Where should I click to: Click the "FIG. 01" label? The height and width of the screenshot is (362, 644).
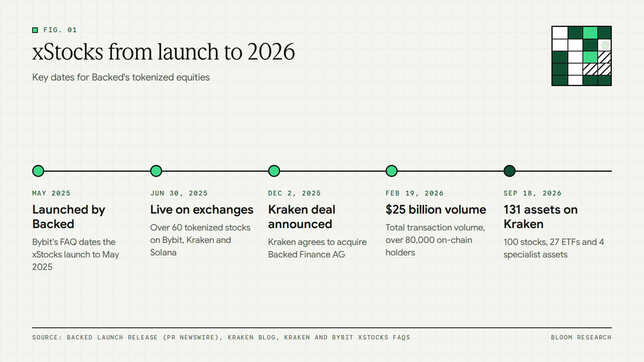click(60, 30)
